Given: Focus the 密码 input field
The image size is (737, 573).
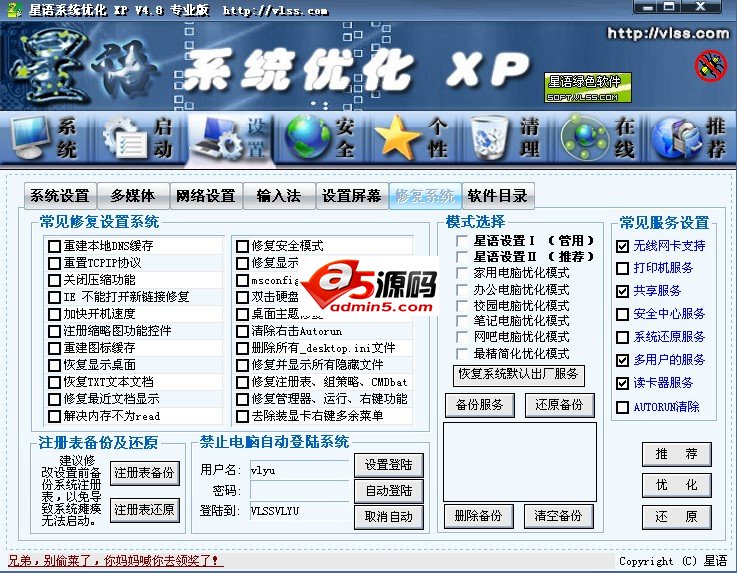Looking at the screenshot, I should pyautogui.click(x=299, y=491).
